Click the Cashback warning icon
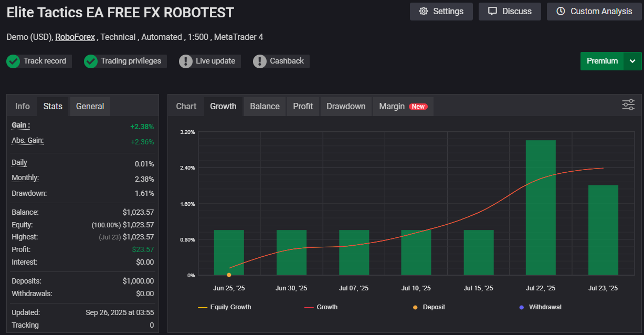Screen dimensions: 644x335 coord(260,61)
